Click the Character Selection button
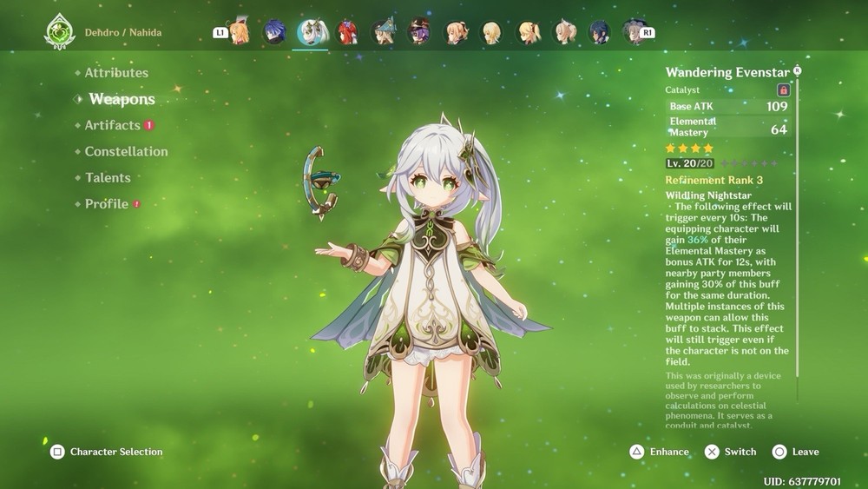Image resolution: width=868 pixels, height=489 pixels. tap(106, 452)
